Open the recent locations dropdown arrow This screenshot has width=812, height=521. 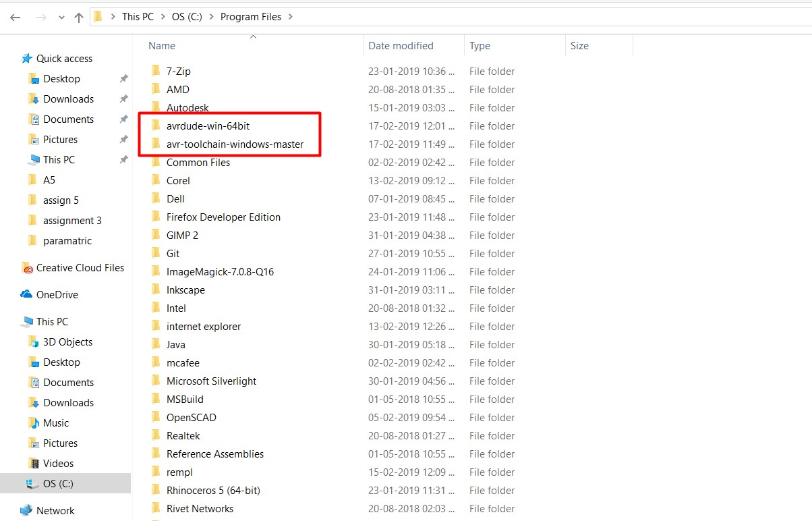click(x=61, y=18)
